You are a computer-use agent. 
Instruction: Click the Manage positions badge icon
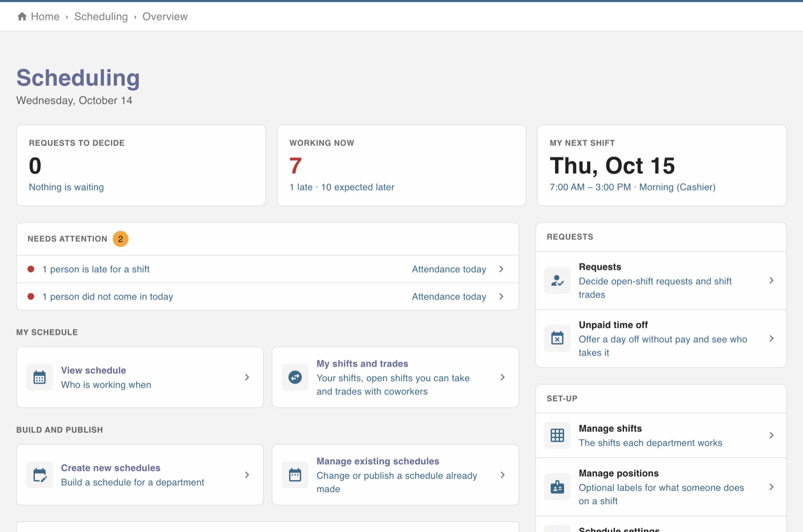[557, 487]
